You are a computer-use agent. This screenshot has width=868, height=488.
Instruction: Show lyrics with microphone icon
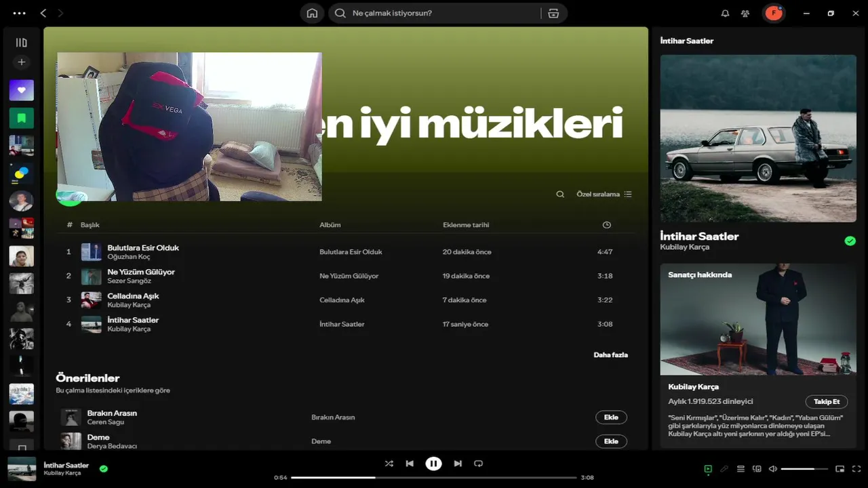[x=724, y=469]
